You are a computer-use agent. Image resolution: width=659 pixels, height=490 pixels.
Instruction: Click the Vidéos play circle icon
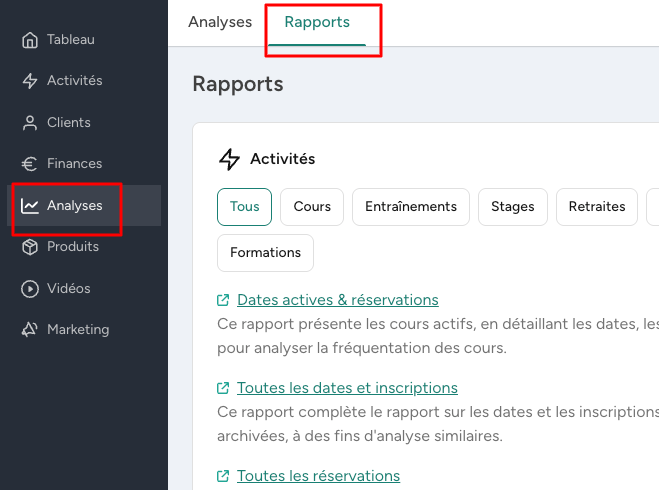[30, 289]
